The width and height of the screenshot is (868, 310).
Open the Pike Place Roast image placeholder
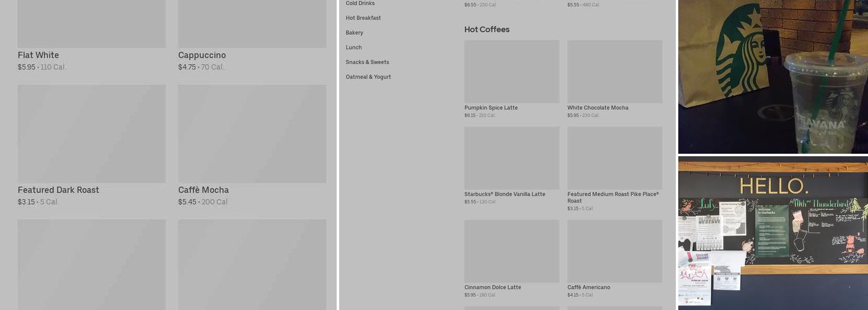tap(615, 158)
